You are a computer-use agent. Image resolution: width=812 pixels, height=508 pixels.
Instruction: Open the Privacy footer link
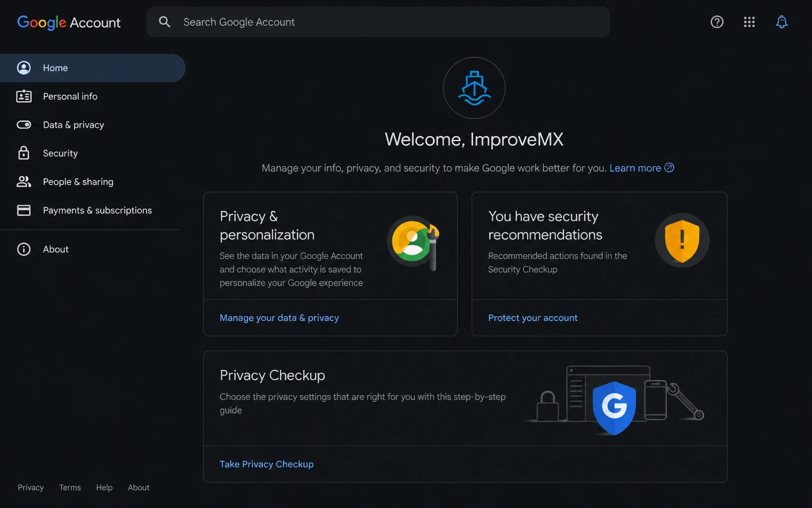point(31,488)
